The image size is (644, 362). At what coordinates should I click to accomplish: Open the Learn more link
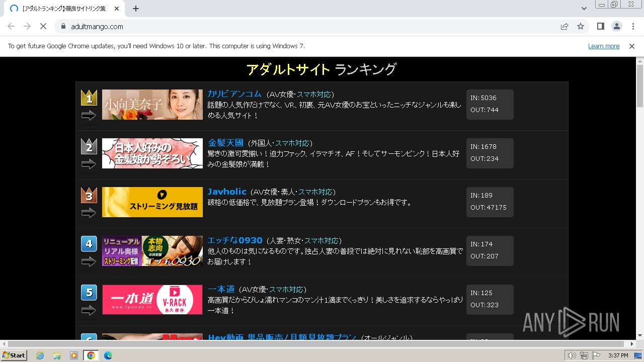click(x=604, y=46)
